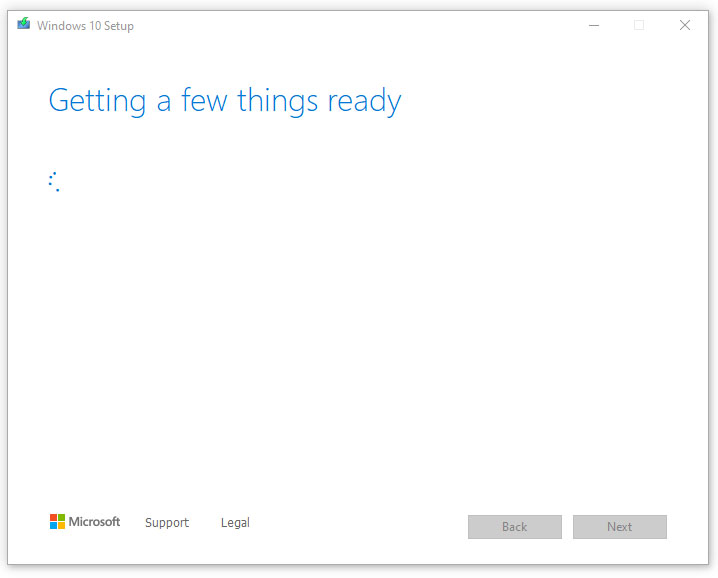Close the Windows 10 Setup window
Image resolution: width=718 pixels, height=578 pixels.
click(x=685, y=25)
